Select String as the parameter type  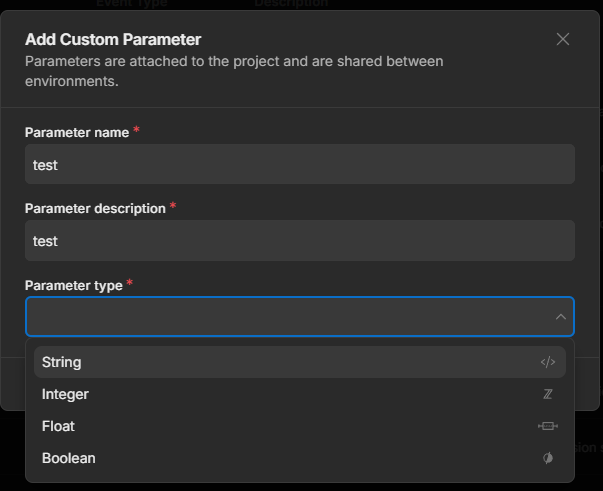pyautogui.click(x=62, y=362)
